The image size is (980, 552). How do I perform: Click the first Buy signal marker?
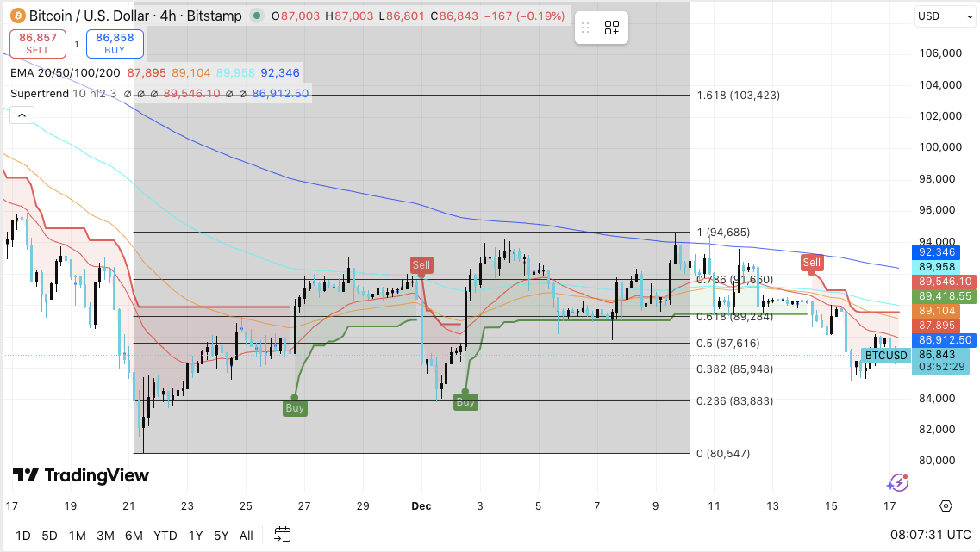coord(295,407)
